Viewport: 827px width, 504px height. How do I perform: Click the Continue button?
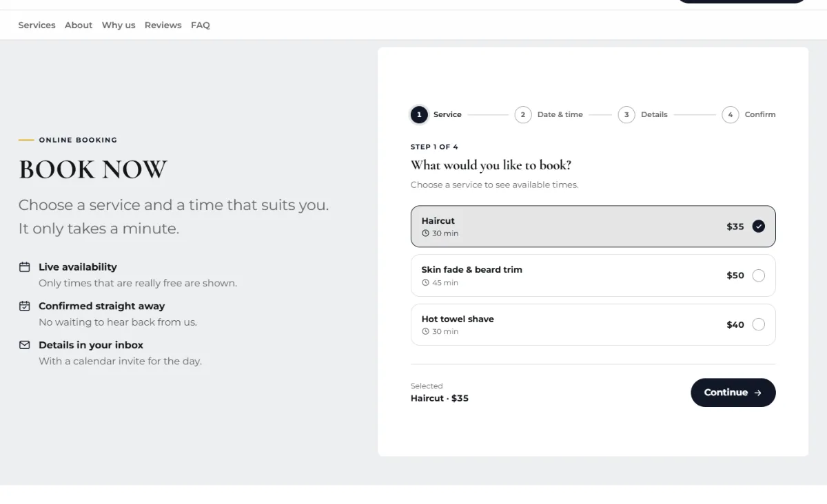tap(733, 392)
